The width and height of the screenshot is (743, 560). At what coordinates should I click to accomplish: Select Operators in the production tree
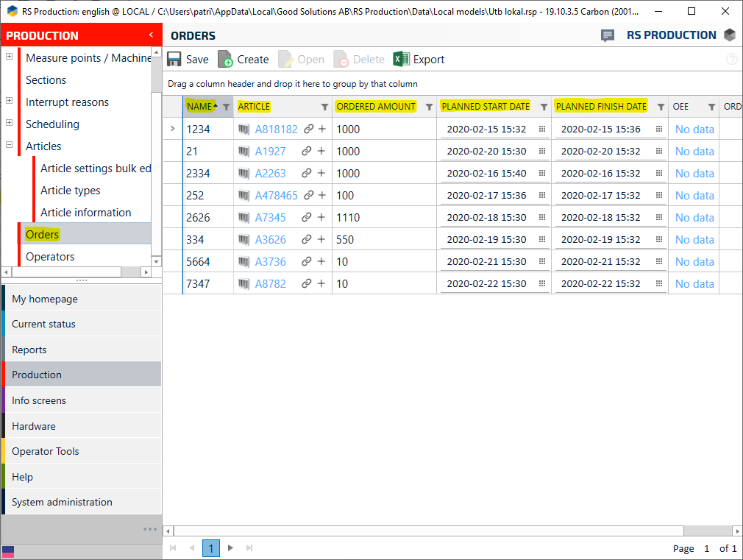tap(50, 257)
